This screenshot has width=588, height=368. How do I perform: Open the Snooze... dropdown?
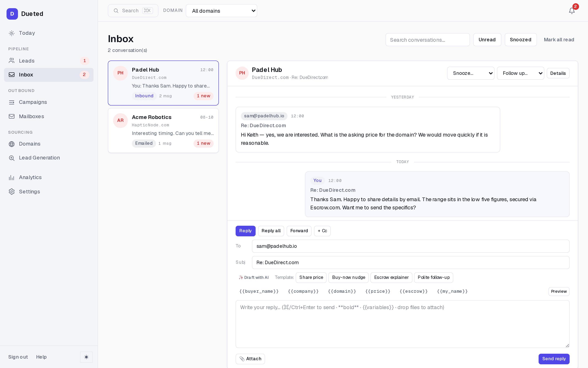pos(471,73)
